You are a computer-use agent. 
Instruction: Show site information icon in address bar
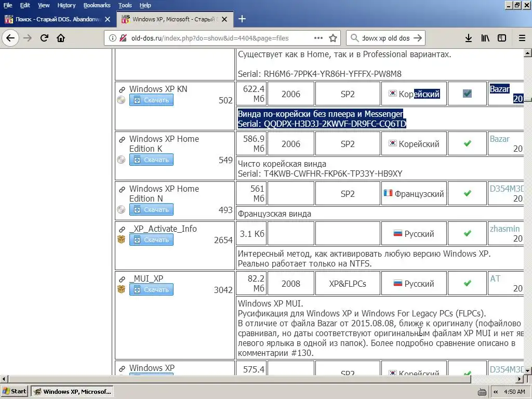pyautogui.click(x=113, y=38)
